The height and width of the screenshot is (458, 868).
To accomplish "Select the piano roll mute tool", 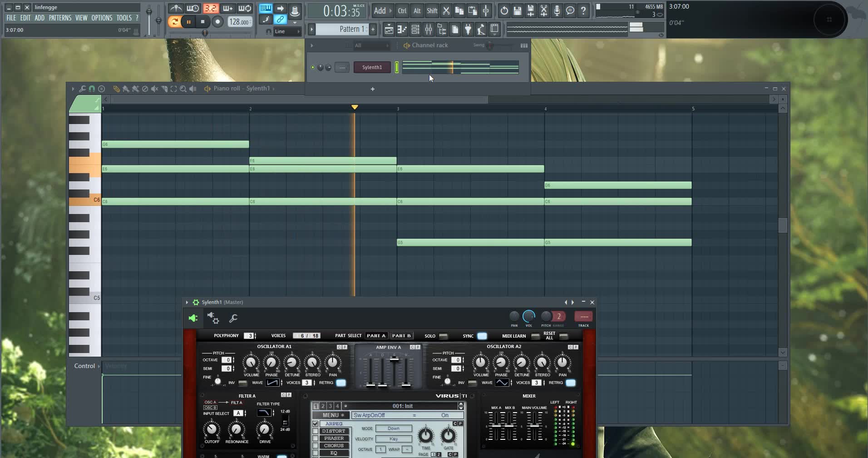I will point(154,89).
